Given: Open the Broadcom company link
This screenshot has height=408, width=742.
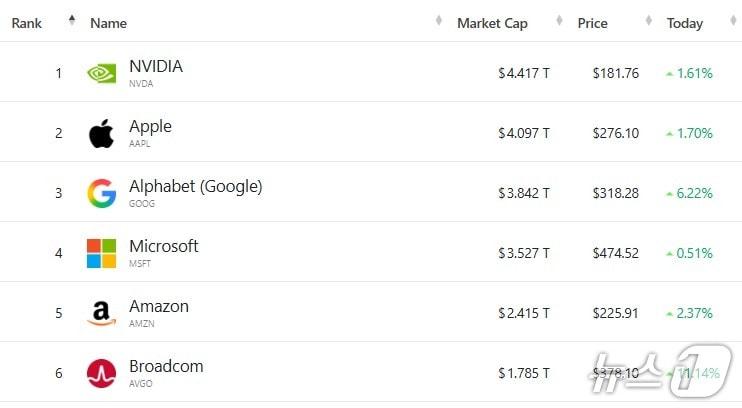Looking at the screenshot, I should 166,367.
